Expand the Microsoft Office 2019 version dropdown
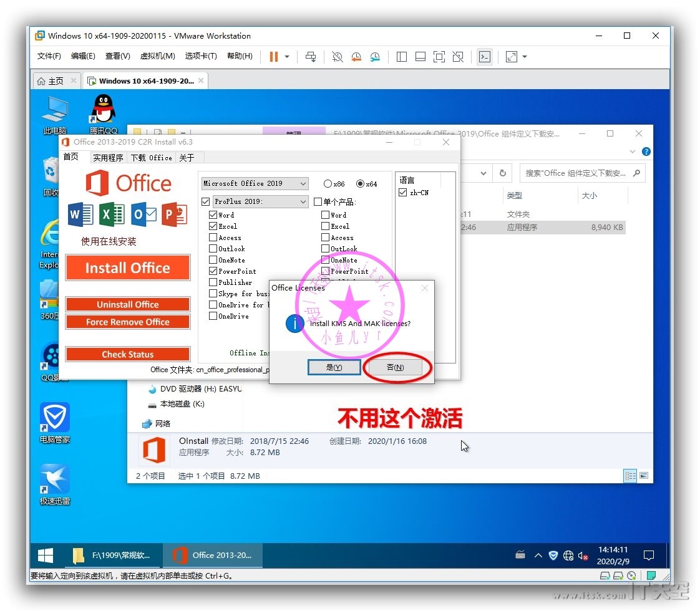Image resolution: width=700 pixels, height=611 pixels. (255, 183)
